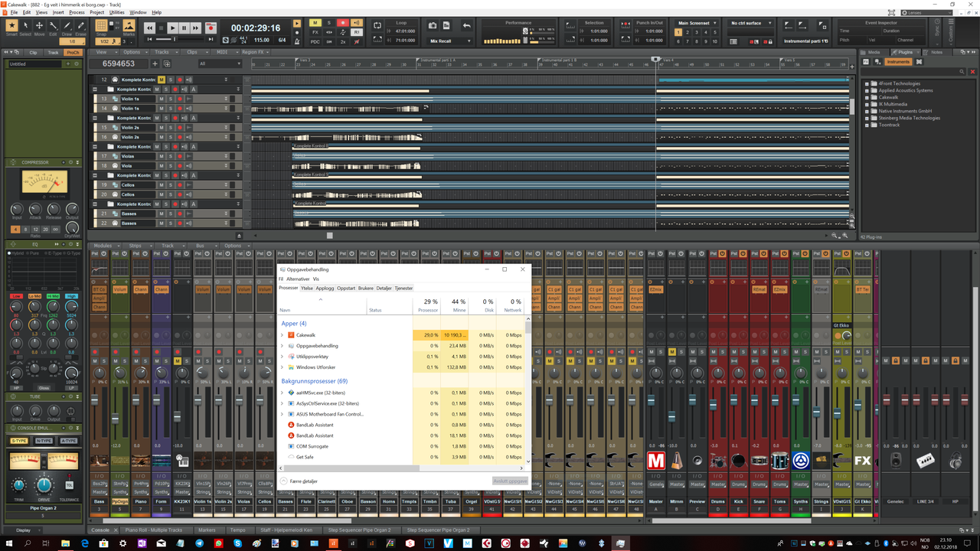
Task: Select the Smart tool
Action: pos(12,27)
